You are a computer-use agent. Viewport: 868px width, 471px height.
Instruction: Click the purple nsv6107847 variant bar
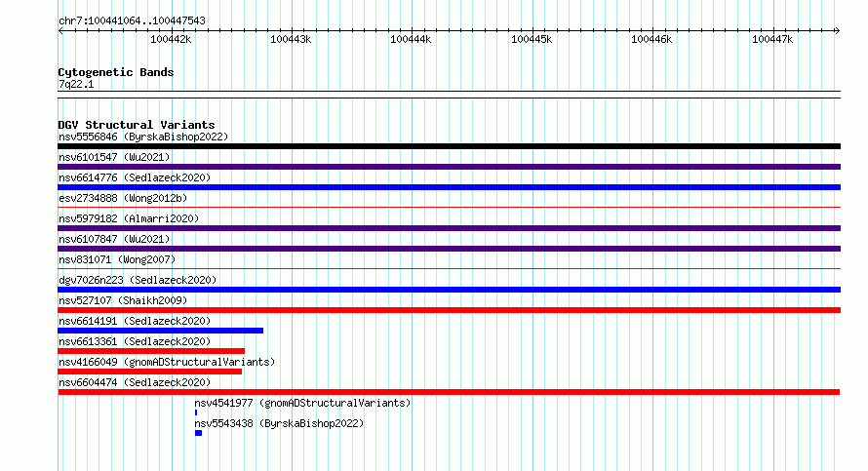[449, 249]
